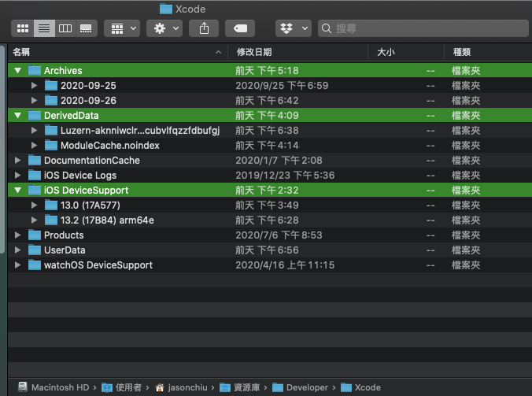Click jasonchiu home icon in path bar
Viewport: 532px width, 396px height.
coord(160,387)
